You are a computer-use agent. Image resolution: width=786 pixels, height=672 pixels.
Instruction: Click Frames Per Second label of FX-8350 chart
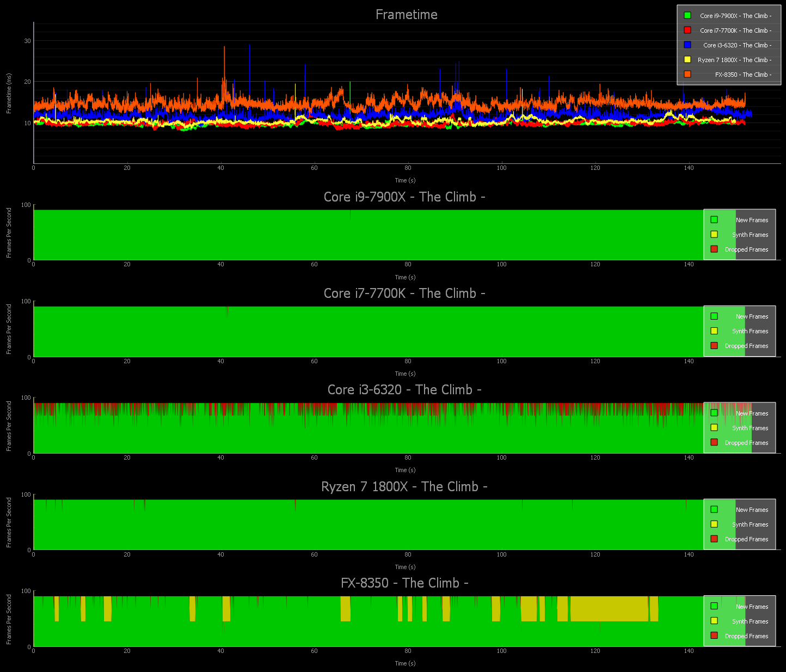(9, 619)
